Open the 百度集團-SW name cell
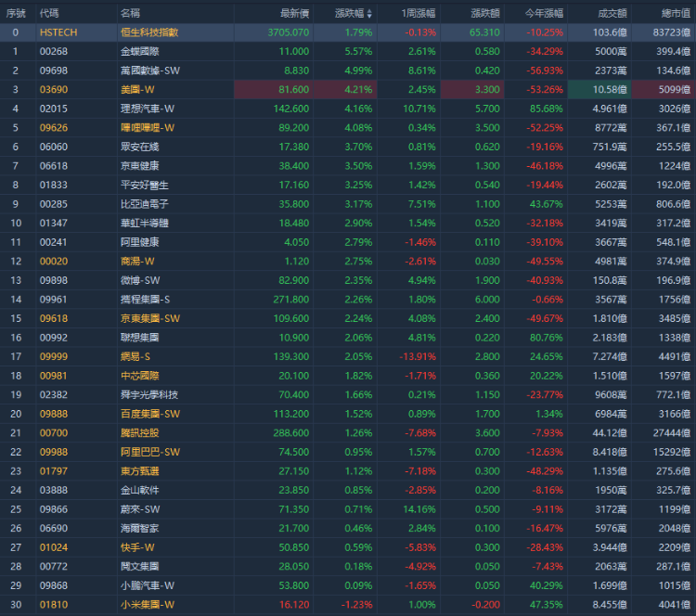This screenshot has width=696, height=616. [x=150, y=414]
